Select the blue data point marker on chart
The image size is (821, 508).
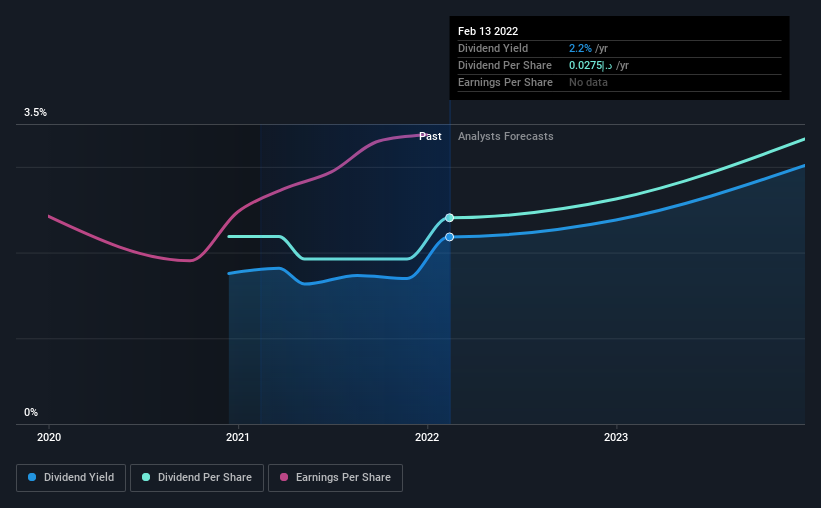(450, 237)
